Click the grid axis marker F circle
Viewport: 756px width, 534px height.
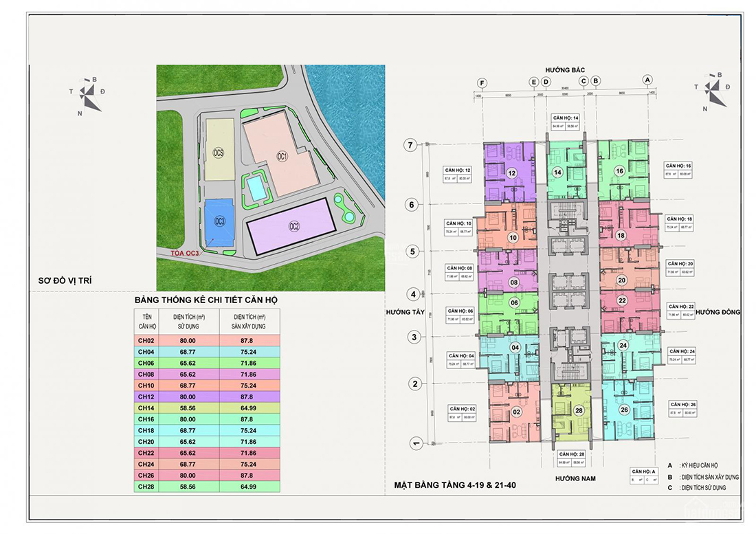pyautogui.click(x=482, y=83)
